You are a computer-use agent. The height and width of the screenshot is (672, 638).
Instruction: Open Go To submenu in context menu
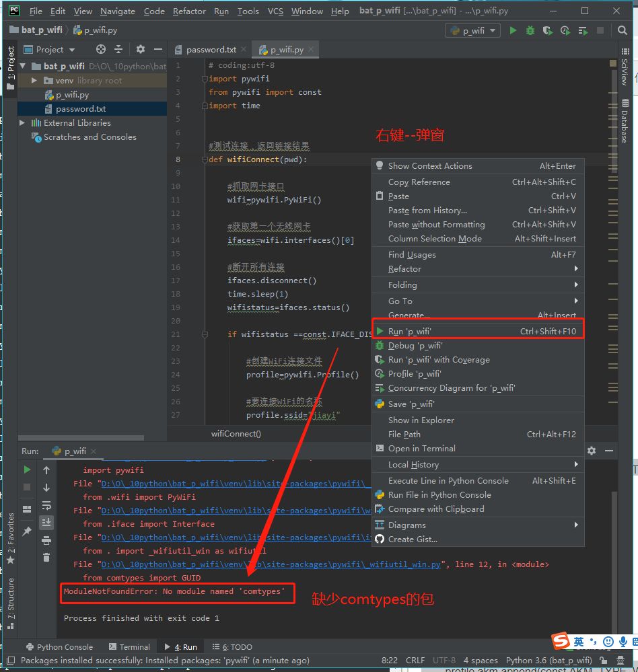click(478, 301)
